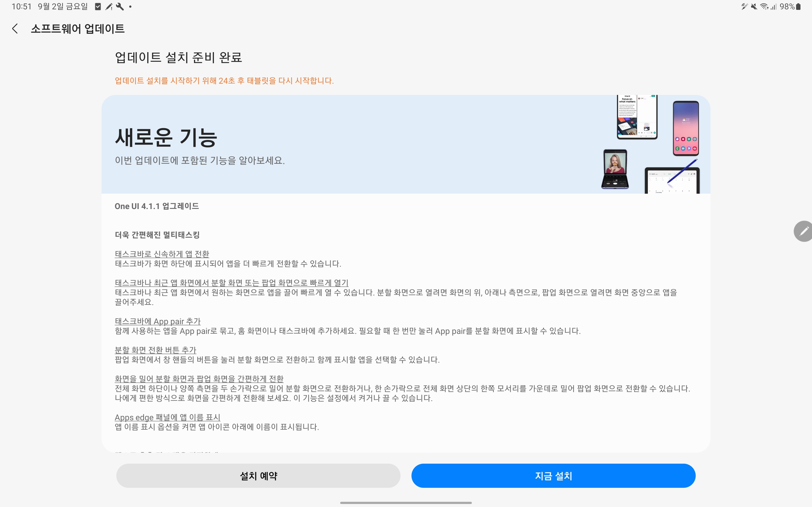812x507 pixels.
Task: Tap the 업데이트 설치 준비 완료 heading
Action: (x=178, y=57)
